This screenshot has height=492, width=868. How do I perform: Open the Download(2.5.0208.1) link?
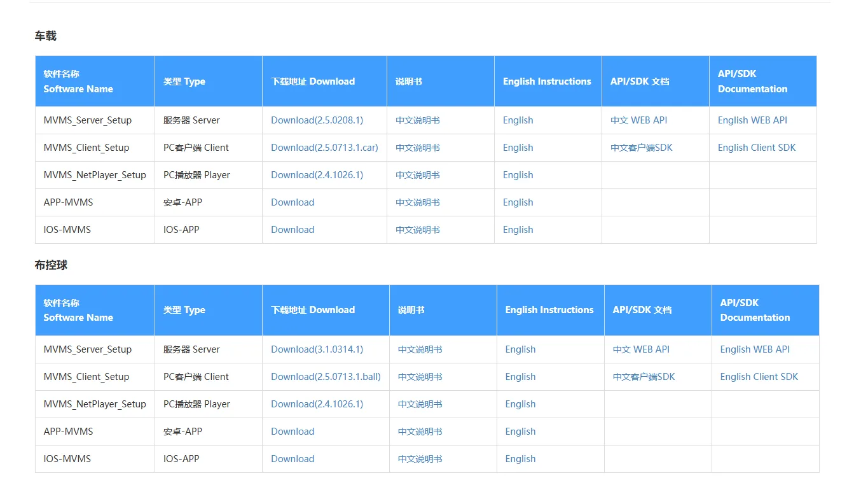317,120
